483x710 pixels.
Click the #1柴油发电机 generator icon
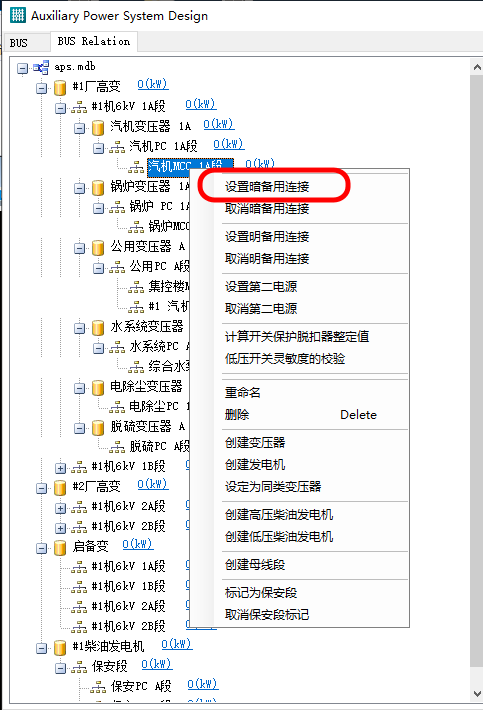[x=60, y=648]
